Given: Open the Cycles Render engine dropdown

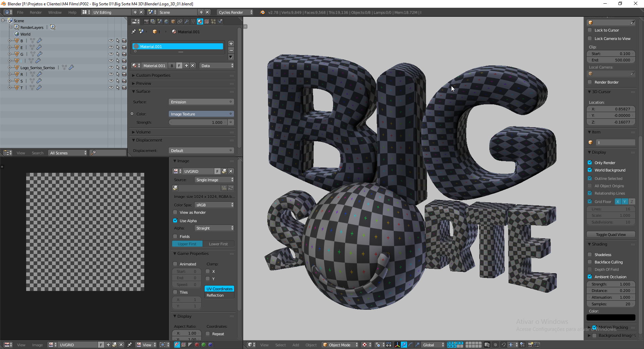Looking at the screenshot, I should (235, 12).
